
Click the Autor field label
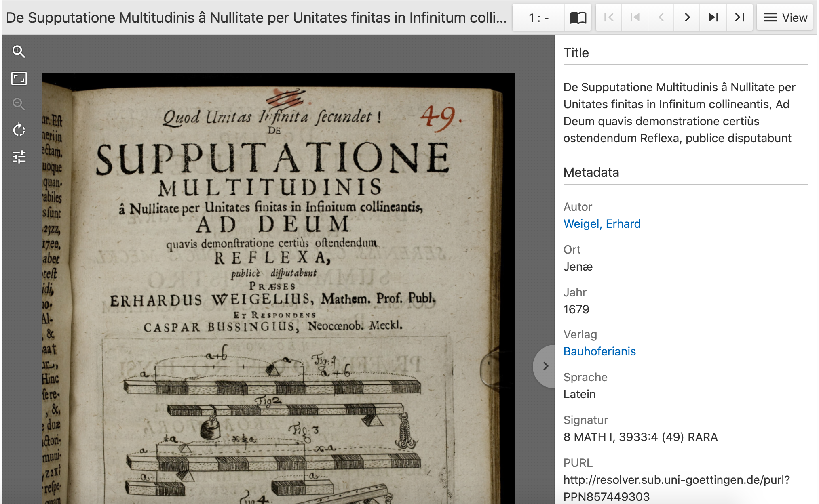coord(578,207)
